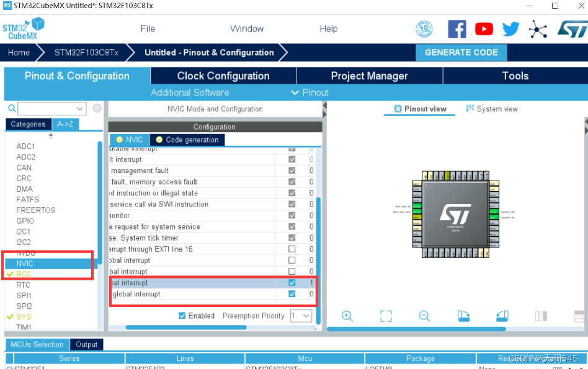
Task: Toggle the Enabled checkbox below the table
Action: click(182, 316)
